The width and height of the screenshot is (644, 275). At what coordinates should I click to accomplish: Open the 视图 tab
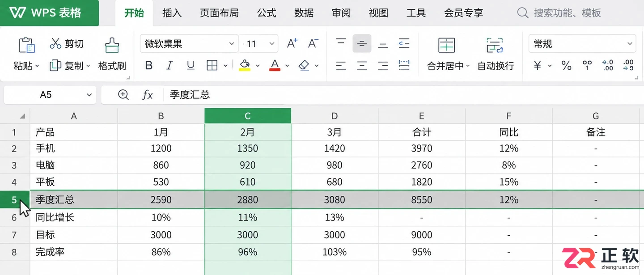(378, 13)
